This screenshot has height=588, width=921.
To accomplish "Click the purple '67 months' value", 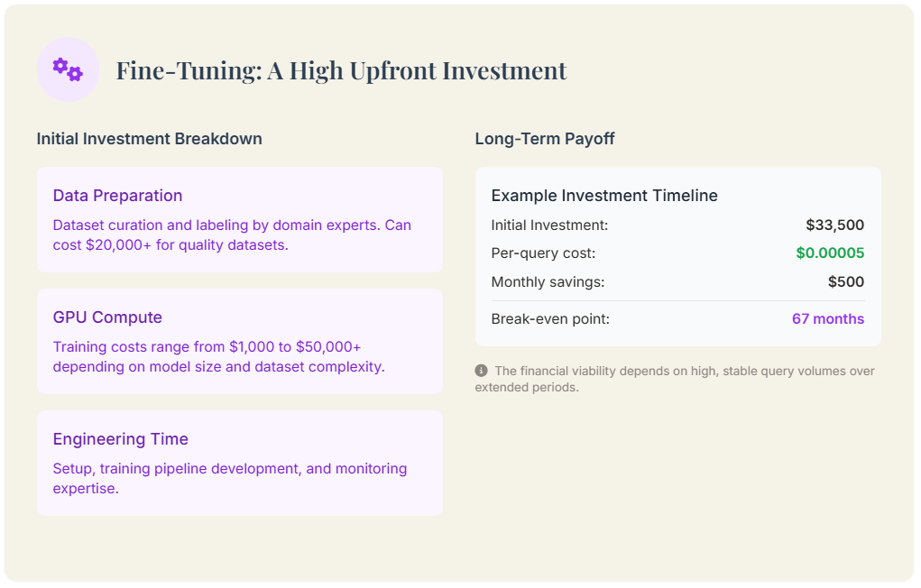I will pos(827,319).
